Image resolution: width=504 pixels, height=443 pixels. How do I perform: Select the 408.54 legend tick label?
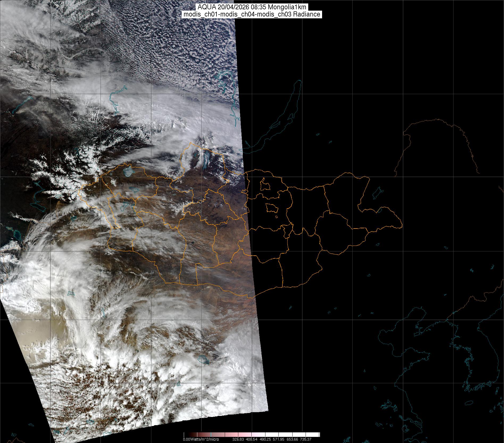tap(251, 439)
